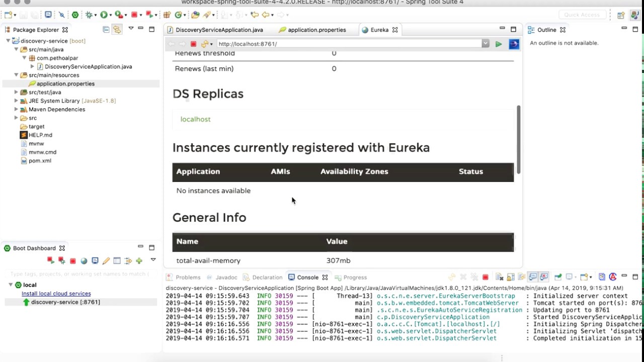Click Boot Dashboard green plus icon
This screenshot has width=644, height=362.
[139, 261]
